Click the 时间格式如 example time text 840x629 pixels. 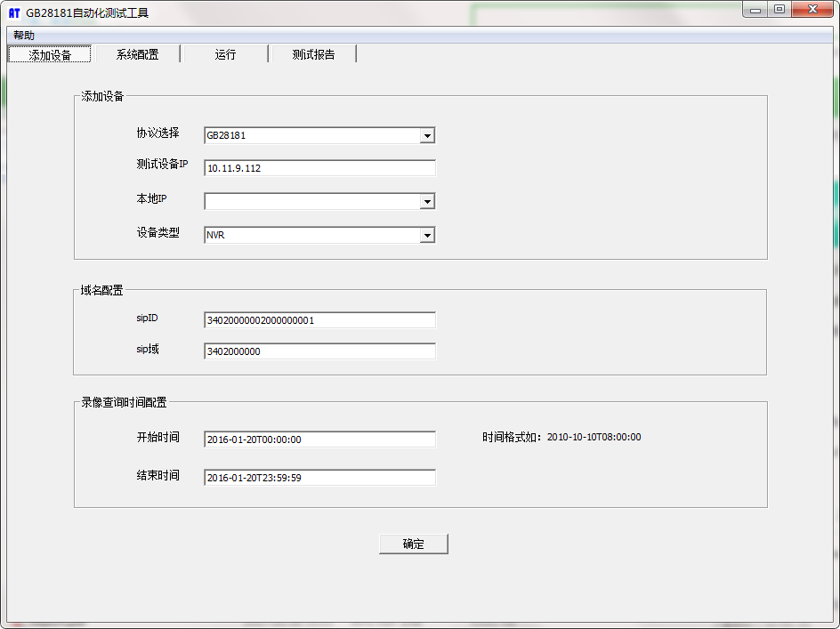(x=561, y=437)
